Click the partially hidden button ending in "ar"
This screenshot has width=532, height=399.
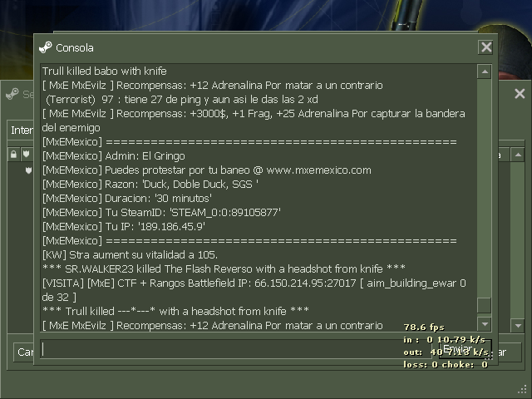[x=510, y=352]
